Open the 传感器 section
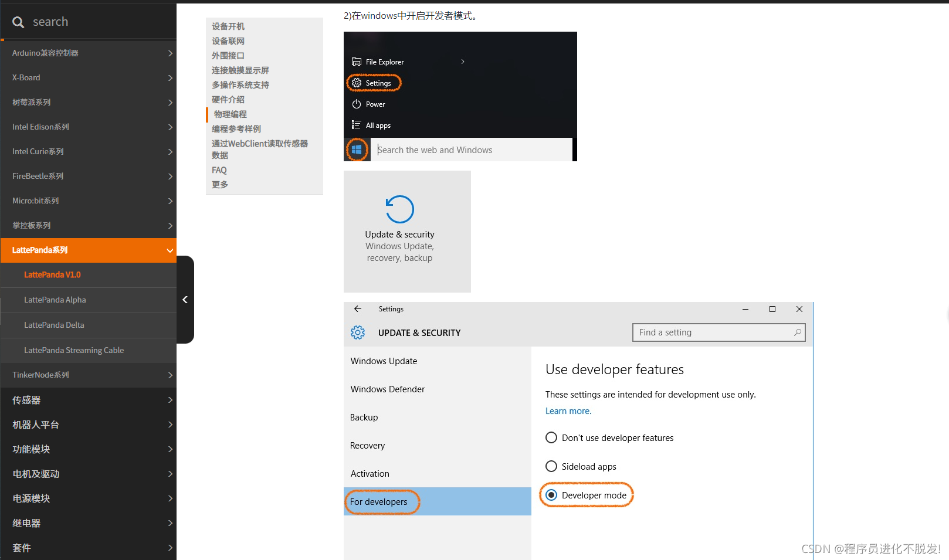Screen dimensions: 949x560 tap(88, 400)
